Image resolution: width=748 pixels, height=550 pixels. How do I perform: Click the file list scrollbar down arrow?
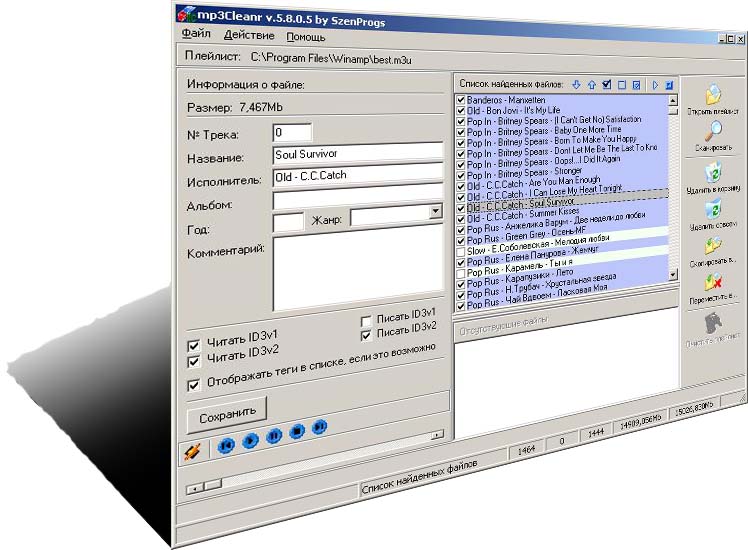point(673,275)
